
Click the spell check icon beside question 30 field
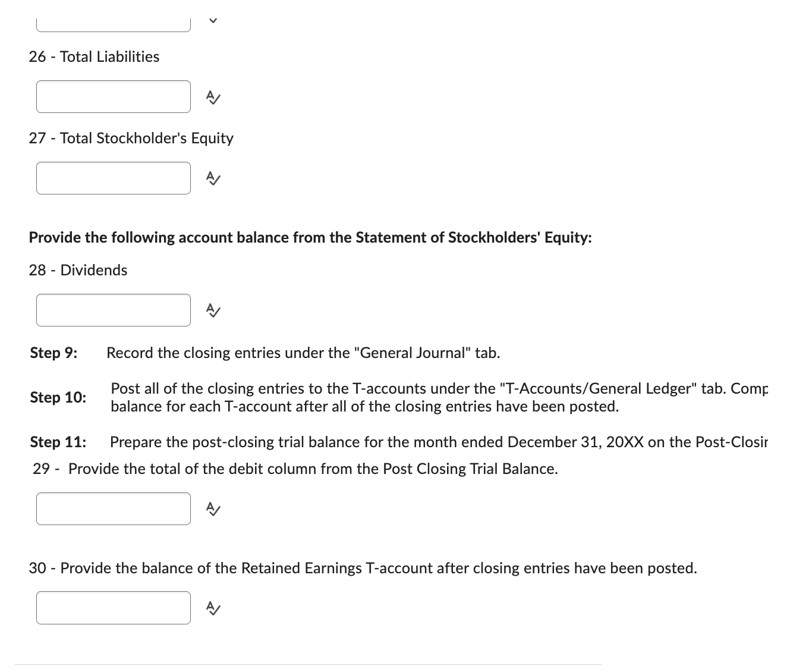click(x=212, y=608)
